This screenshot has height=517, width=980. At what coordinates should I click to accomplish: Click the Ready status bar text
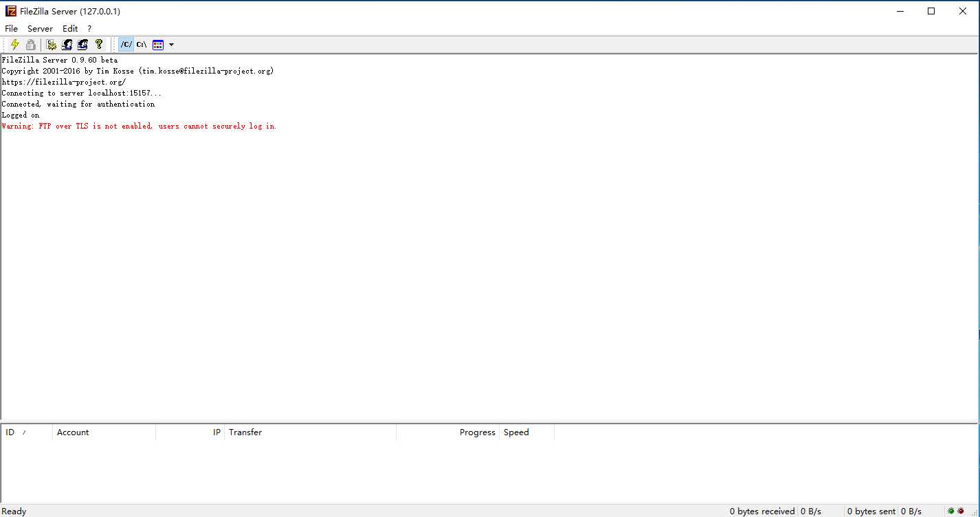[x=14, y=511]
